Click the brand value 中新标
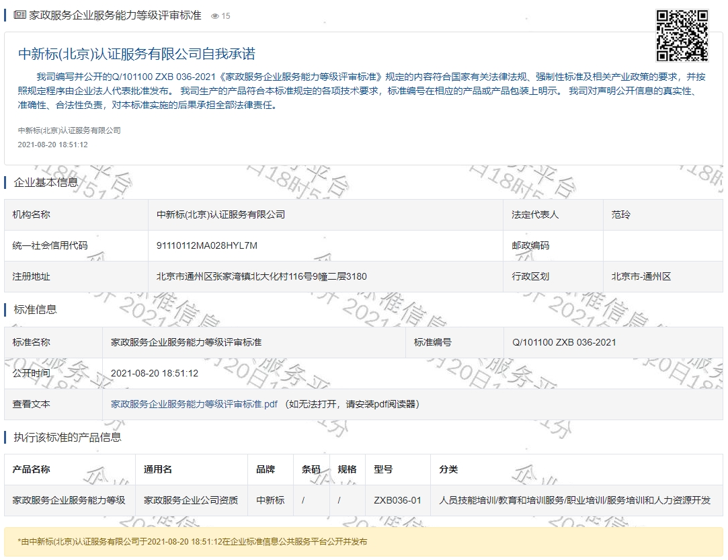 tap(270, 501)
